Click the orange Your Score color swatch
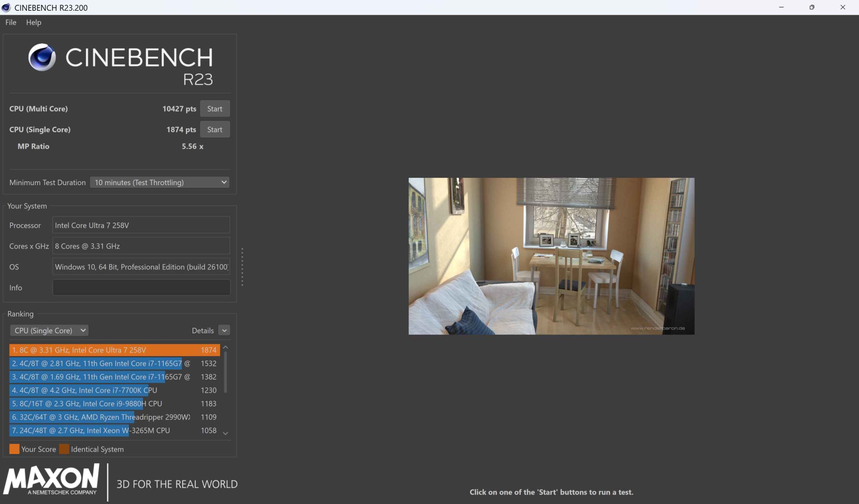 (14, 449)
